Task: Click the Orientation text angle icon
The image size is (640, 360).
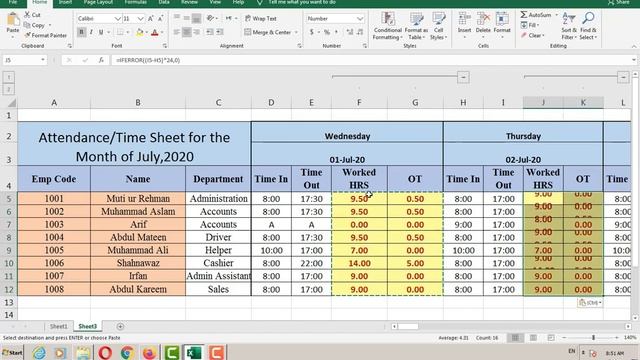Action: (210, 18)
